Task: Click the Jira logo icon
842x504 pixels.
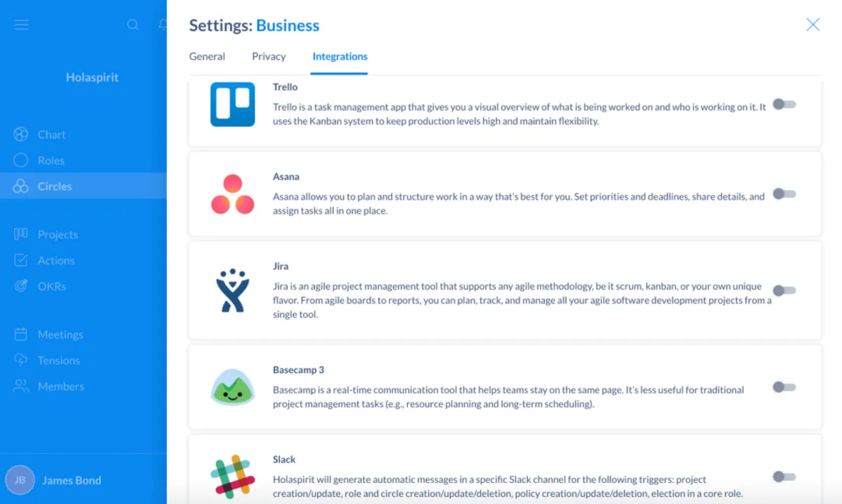Action: 232,290
